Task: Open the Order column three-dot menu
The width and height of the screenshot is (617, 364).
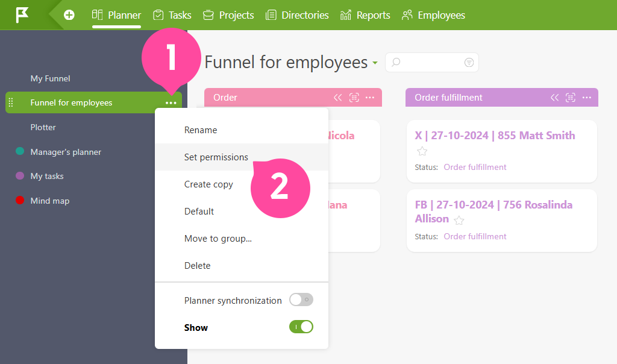Action: (x=370, y=98)
